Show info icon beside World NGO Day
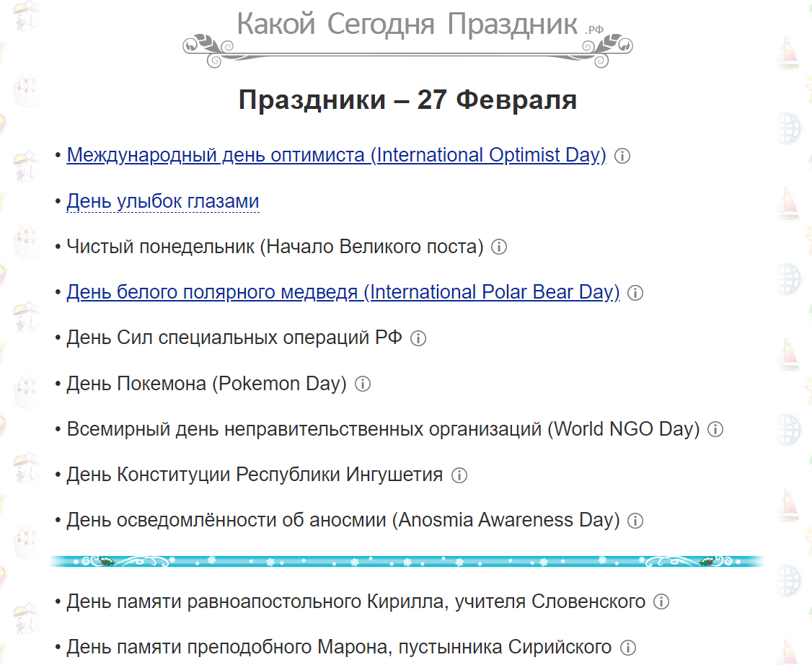 [x=715, y=429]
